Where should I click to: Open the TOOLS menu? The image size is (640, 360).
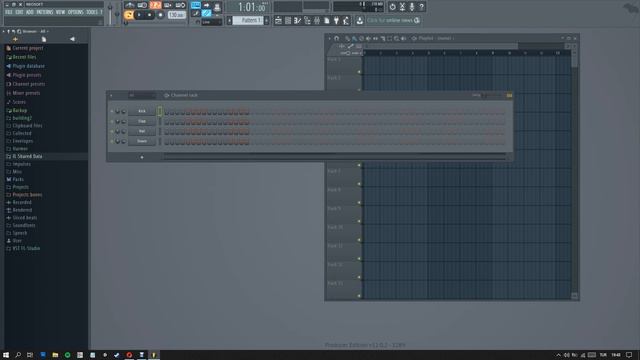[92, 12]
